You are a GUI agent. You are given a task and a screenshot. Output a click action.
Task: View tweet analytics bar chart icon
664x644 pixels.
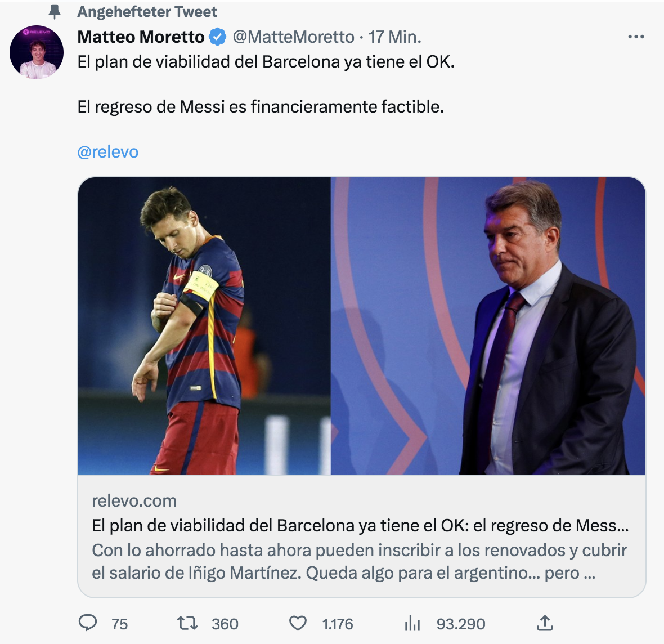pos(412,623)
